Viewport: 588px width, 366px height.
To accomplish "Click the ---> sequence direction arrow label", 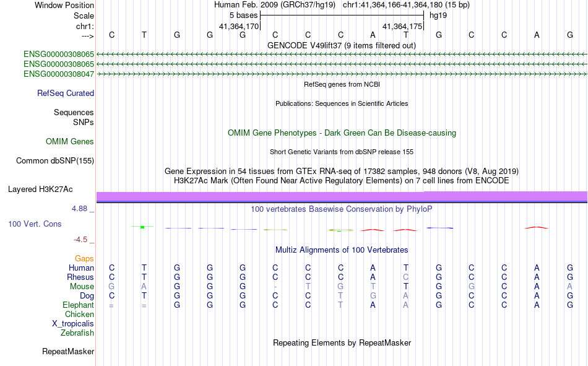I will click(87, 36).
